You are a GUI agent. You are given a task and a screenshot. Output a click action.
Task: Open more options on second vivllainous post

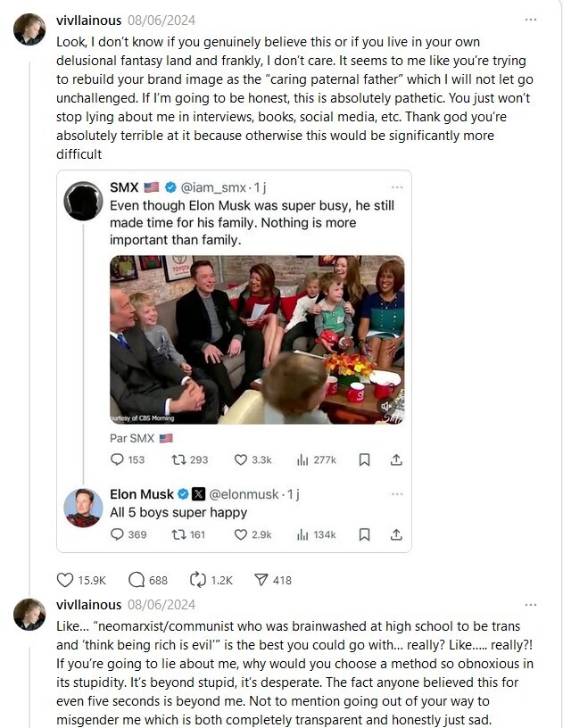tap(531, 605)
